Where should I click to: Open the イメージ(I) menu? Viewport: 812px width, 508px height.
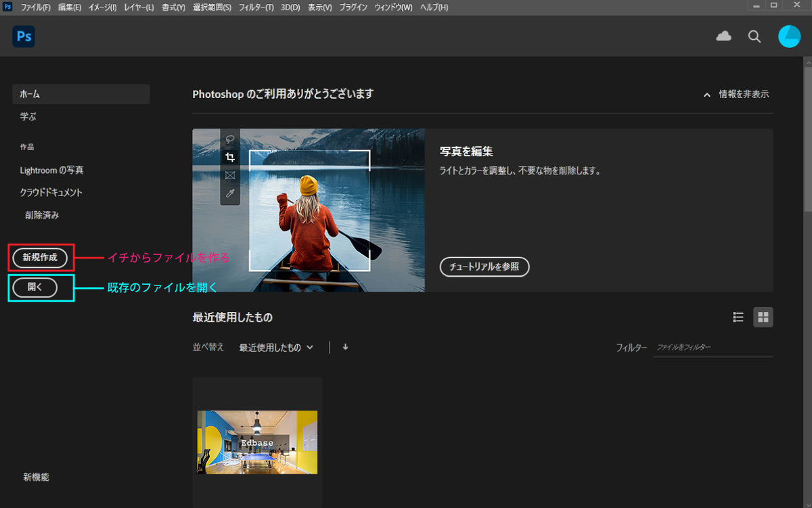click(101, 7)
